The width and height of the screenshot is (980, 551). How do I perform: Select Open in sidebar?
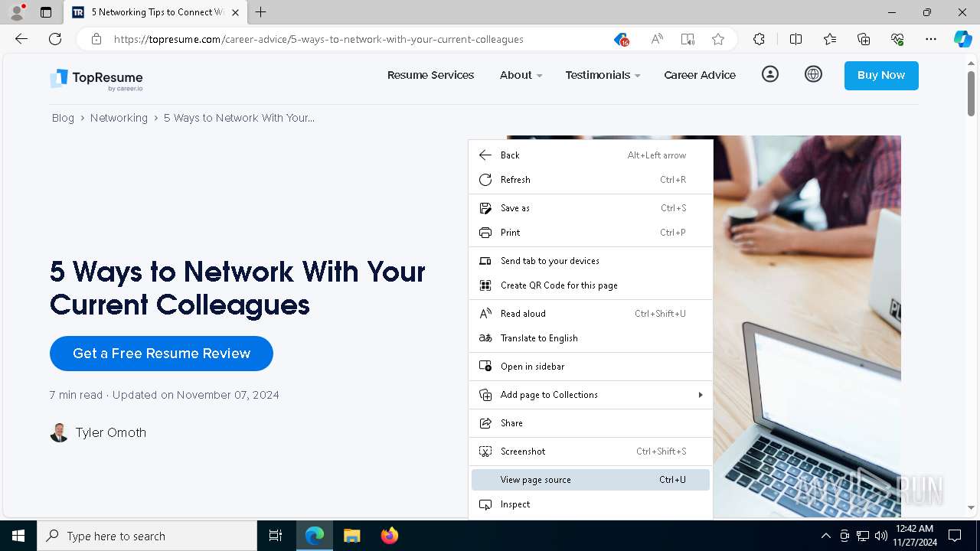[590, 367]
